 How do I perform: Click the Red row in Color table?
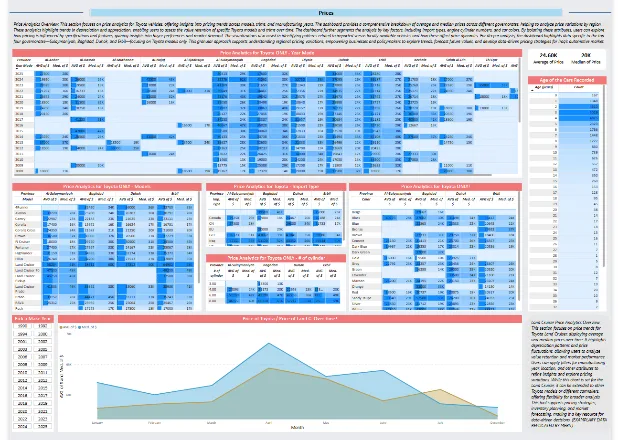[433, 293]
